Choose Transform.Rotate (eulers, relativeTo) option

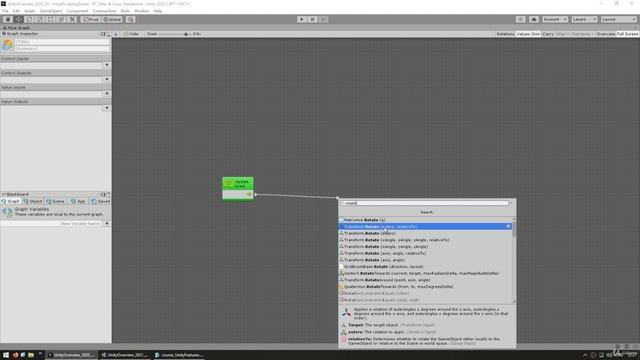424,227
